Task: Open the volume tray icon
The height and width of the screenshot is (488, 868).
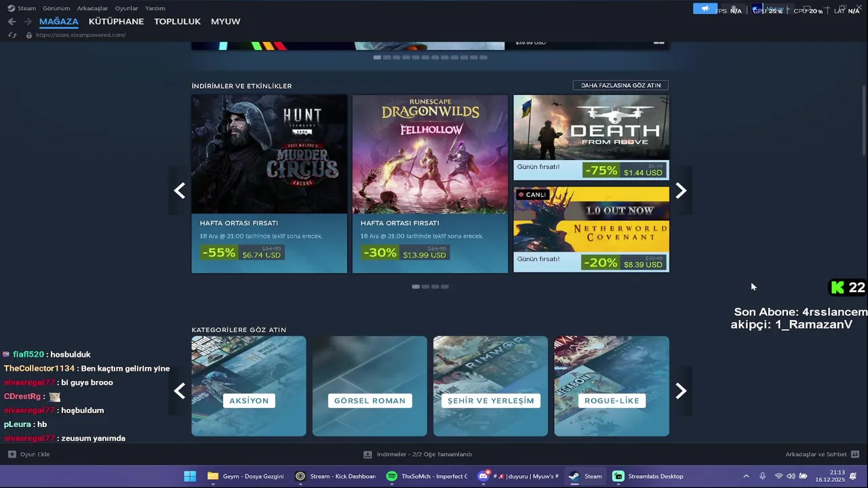Action: [x=791, y=476]
